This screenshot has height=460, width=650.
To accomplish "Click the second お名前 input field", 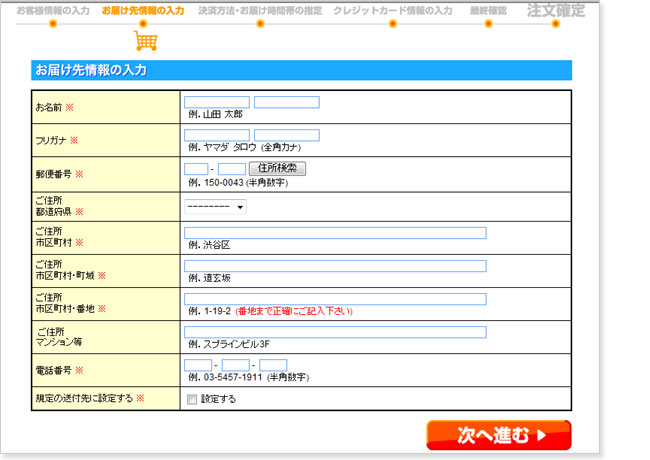I will [286, 102].
